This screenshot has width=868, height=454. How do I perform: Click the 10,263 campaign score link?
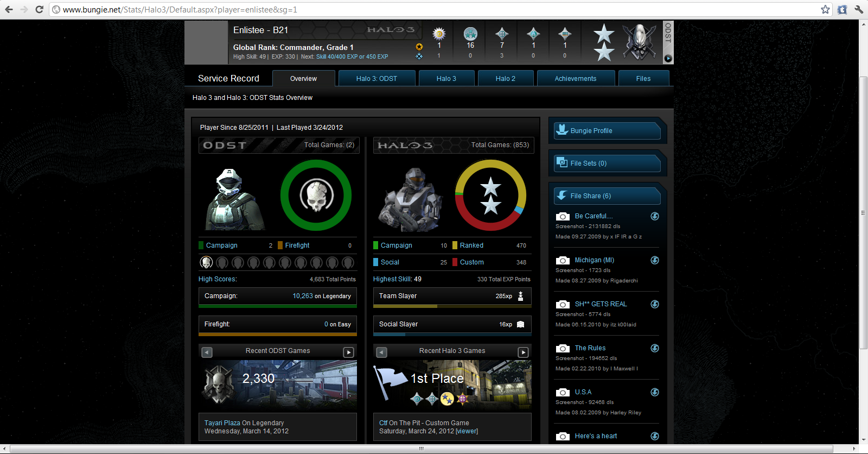pyautogui.click(x=303, y=296)
